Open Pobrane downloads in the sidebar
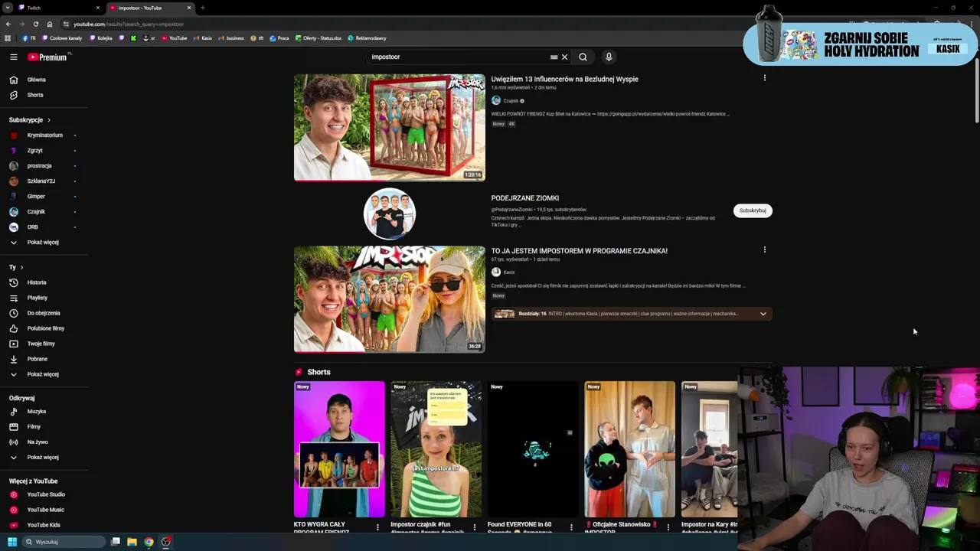 coord(37,359)
